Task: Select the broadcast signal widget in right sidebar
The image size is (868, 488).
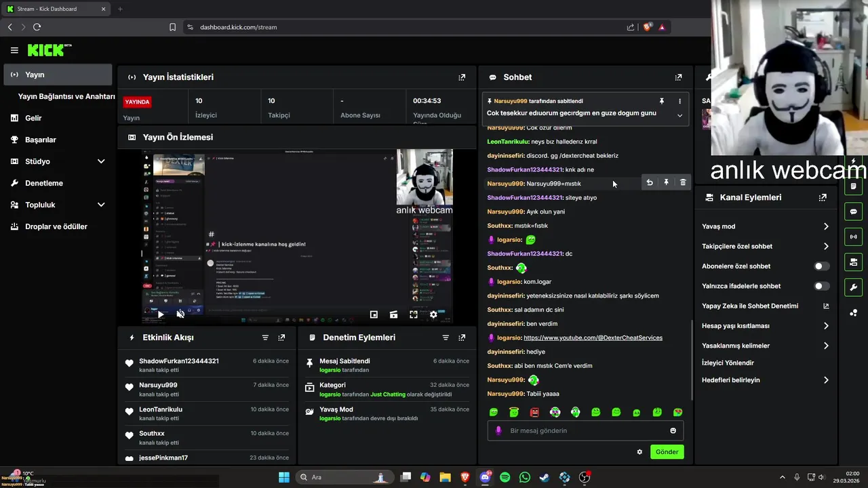Action: point(853,237)
